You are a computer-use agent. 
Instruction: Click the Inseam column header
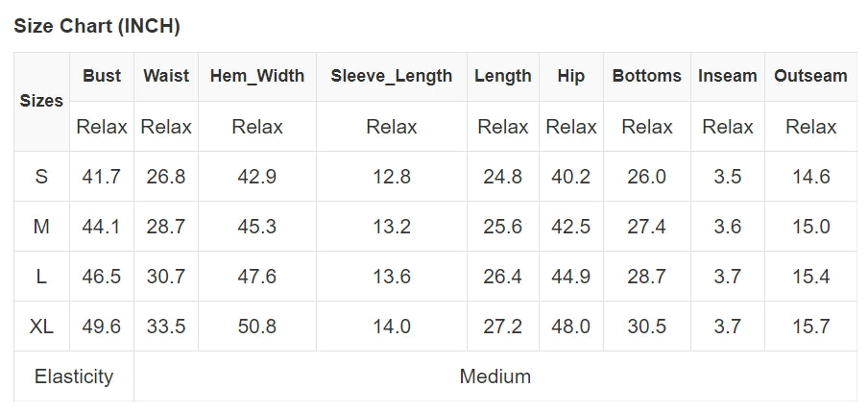tap(728, 76)
